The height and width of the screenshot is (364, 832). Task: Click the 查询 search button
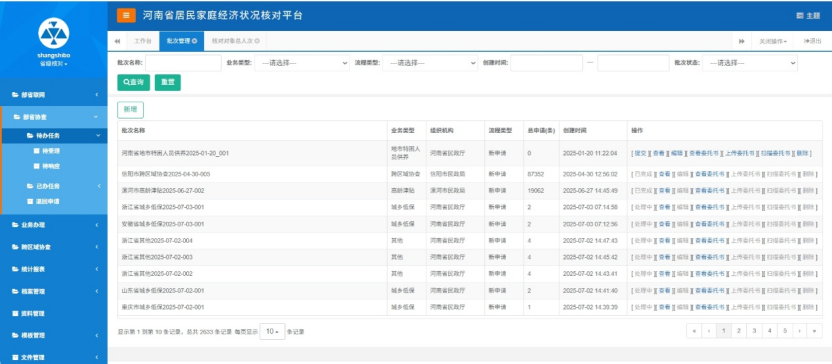tap(134, 82)
